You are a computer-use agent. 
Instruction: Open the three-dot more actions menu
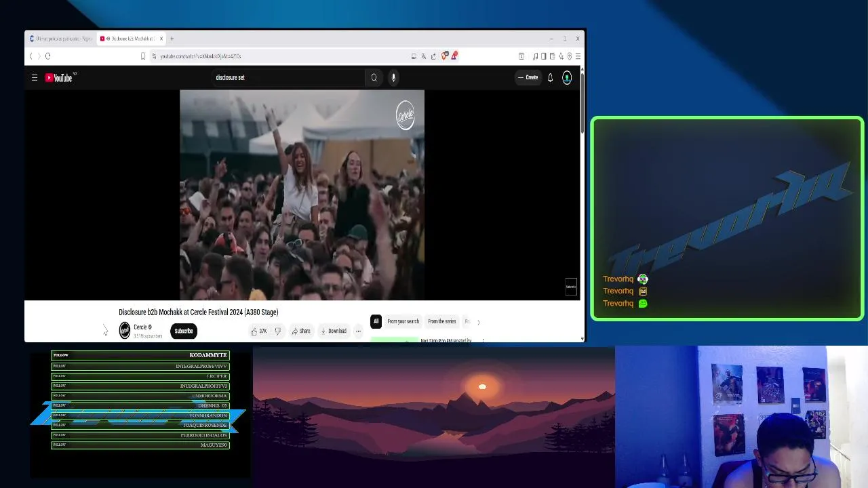tap(358, 331)
